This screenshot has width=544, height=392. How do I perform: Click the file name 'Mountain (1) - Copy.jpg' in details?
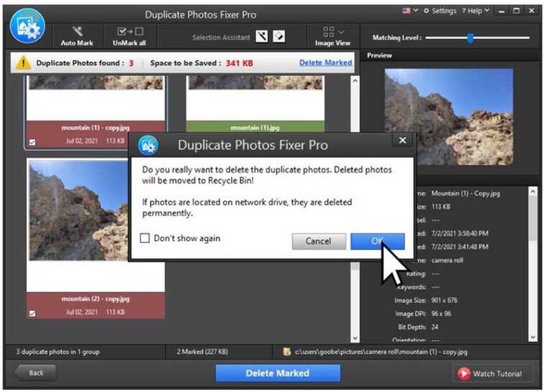click(466, 193)
